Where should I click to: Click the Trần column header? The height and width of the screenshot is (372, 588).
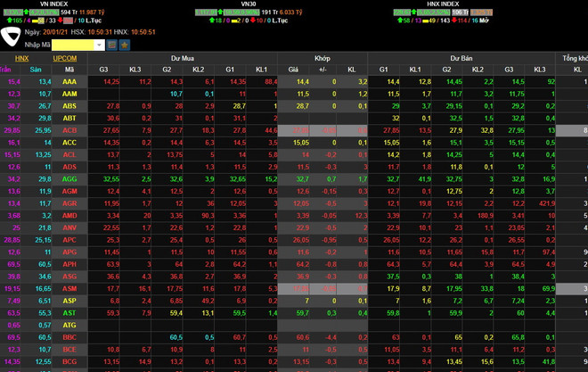(6, 69)
